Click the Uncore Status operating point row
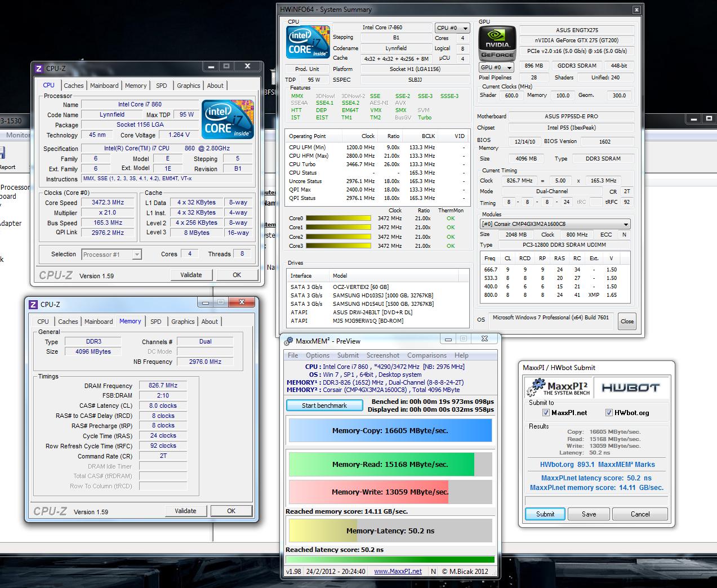Image resolution: width=717 pixels, height=588 pixels. pos(377,181)
